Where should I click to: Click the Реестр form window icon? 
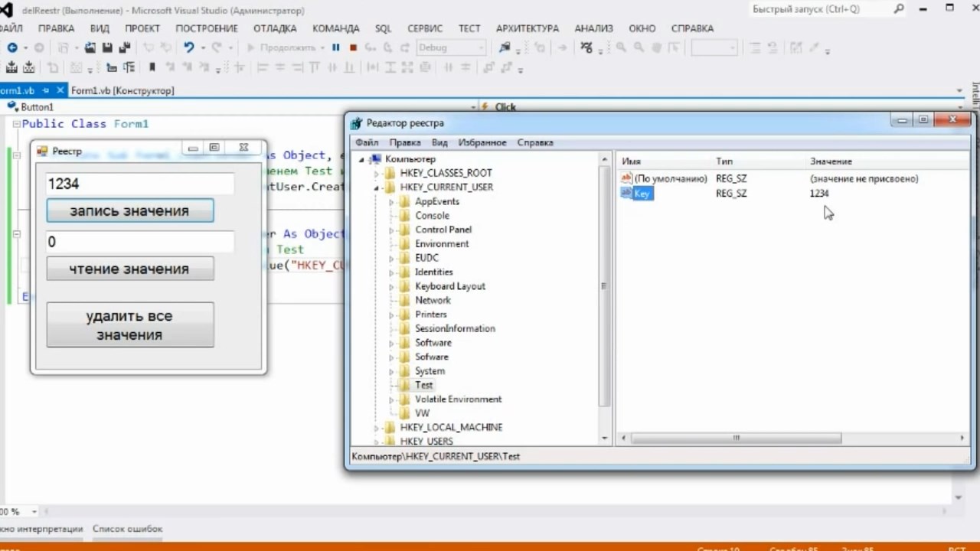point(42,151)
